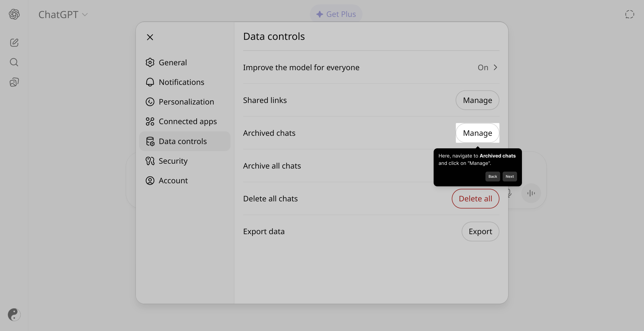Open the Account section
The image size is (644, 331).
[x=185, y=181]
